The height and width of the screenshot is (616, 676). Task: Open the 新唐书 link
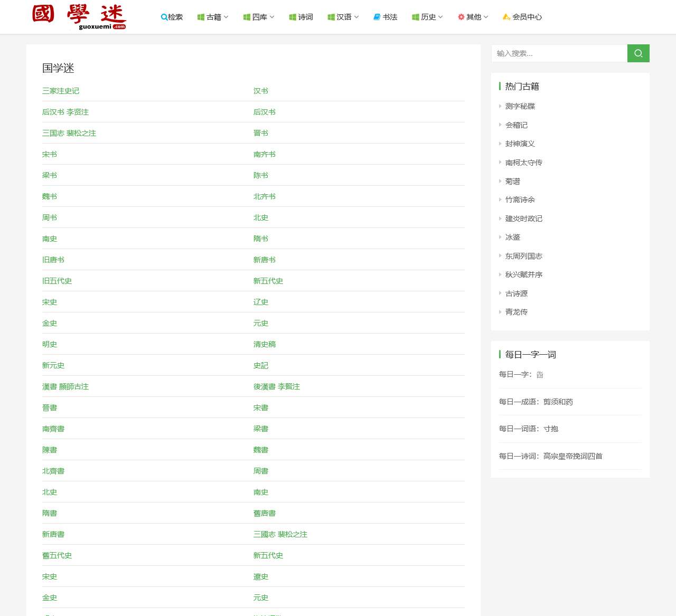[x=265, y=260]
